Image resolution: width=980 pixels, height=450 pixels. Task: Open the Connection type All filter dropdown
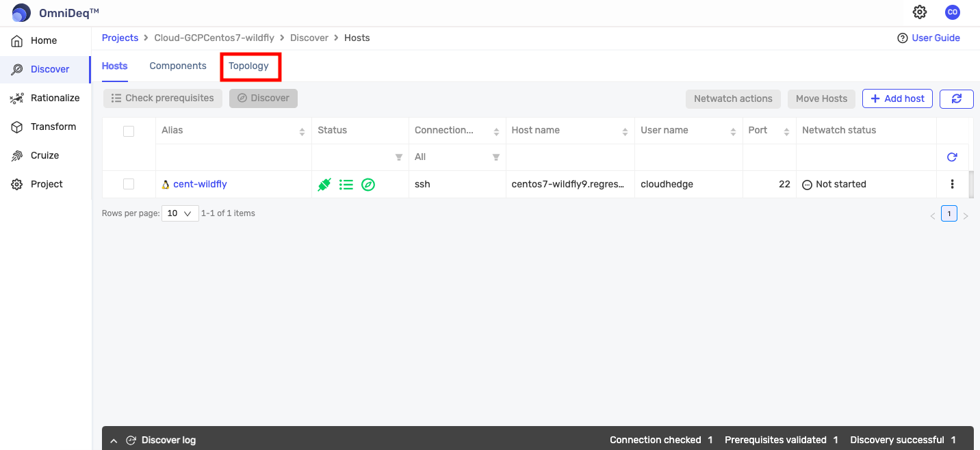[456, 157]
